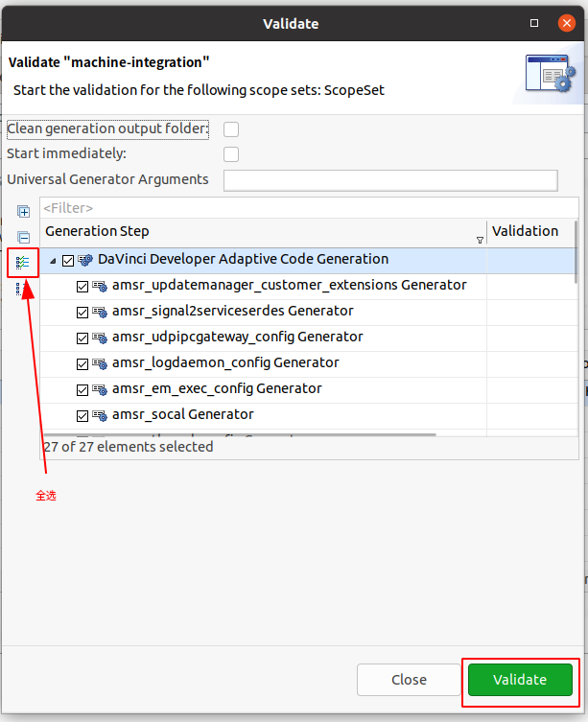Click the Validation column header
588x722 pixels.
(529, 232)
